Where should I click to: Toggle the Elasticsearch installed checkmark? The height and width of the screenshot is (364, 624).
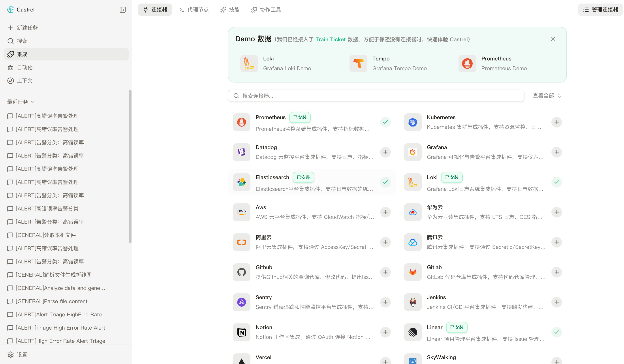click(385, 182)
